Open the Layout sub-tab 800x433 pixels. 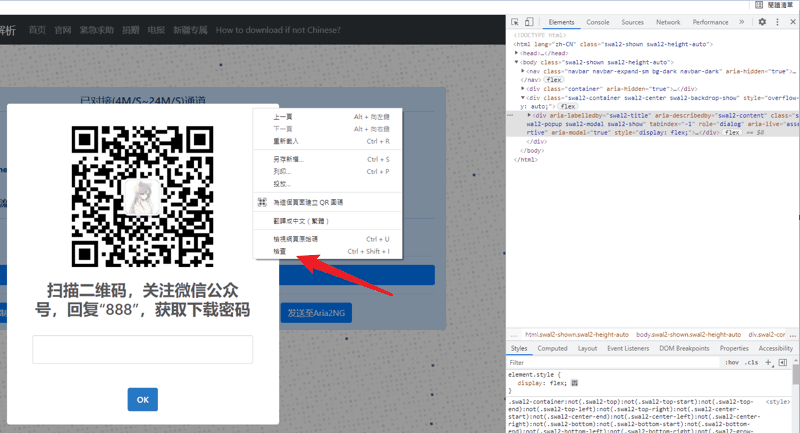coord(587,348)
